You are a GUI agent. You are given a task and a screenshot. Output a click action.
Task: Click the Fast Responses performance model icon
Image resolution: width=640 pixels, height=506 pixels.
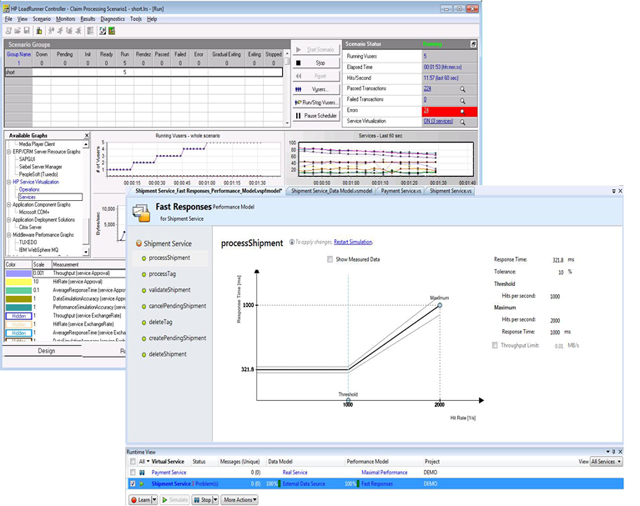click(x=141, y=213)
